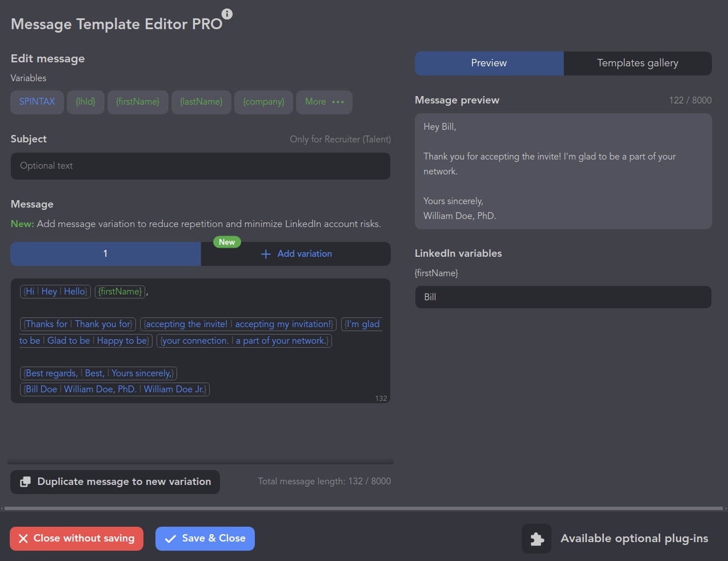Open the Templates gallery tab

637,63
